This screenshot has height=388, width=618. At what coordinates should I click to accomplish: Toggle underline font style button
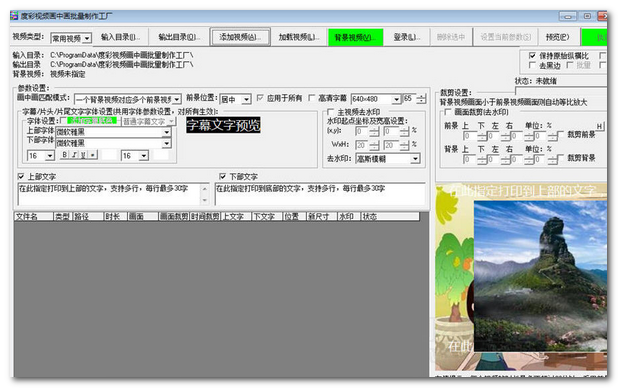point(83,155)
